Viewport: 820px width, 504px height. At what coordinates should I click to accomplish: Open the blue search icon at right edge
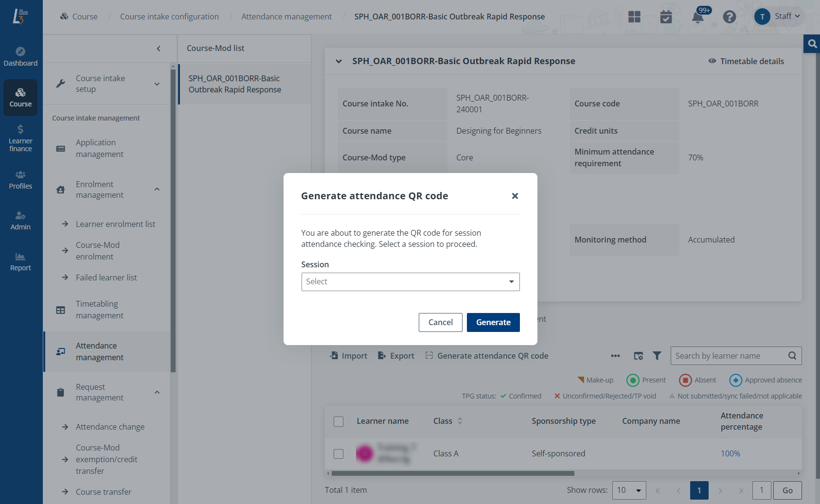coord(812,44)
